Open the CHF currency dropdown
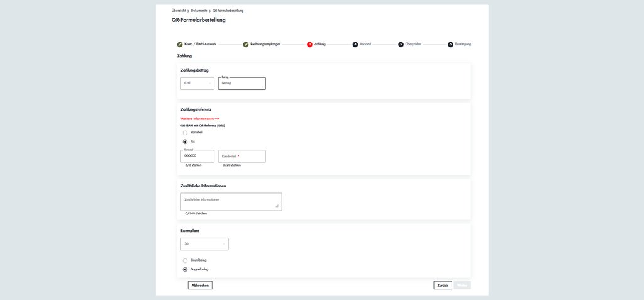Viewport: 644px width, 300px height. pos(197,84)
